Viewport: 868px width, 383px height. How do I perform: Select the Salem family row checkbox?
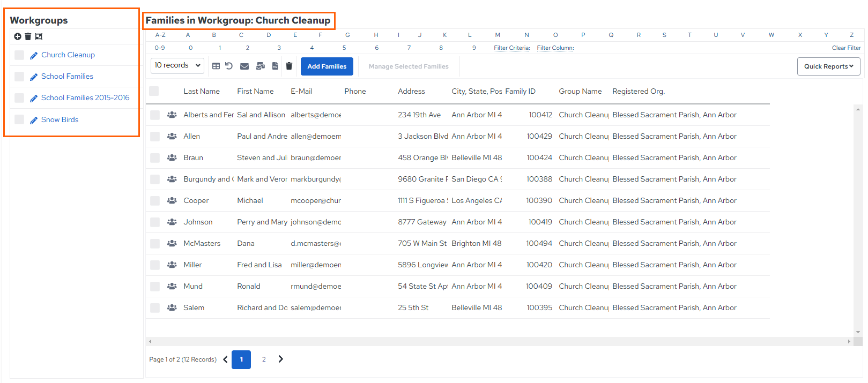(155, 308)
